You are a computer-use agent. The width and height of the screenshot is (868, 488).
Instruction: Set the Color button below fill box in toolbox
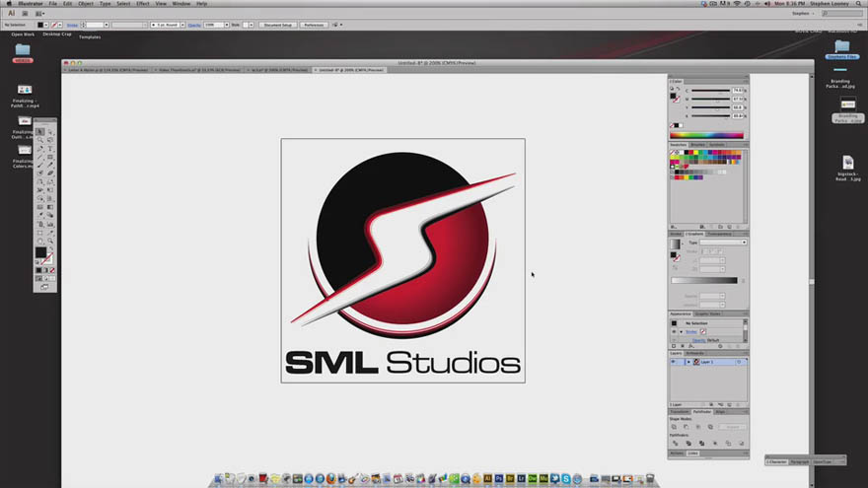pos(38,270)
